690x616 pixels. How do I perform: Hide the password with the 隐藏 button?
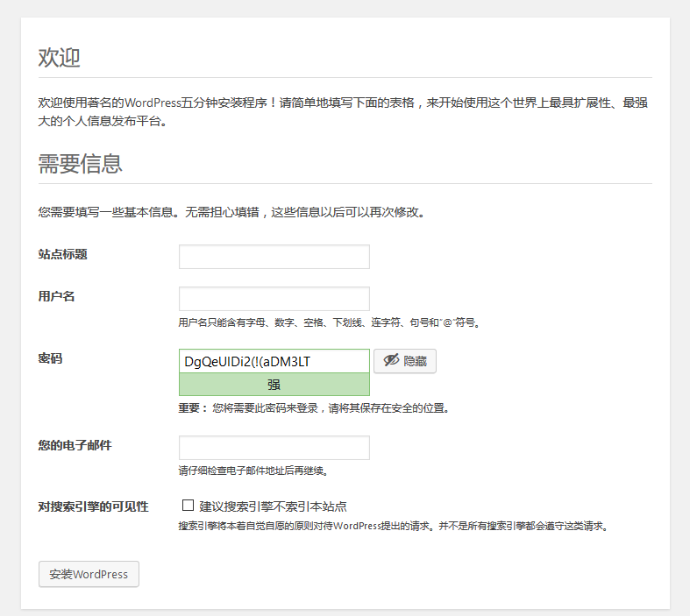point(405,361)
